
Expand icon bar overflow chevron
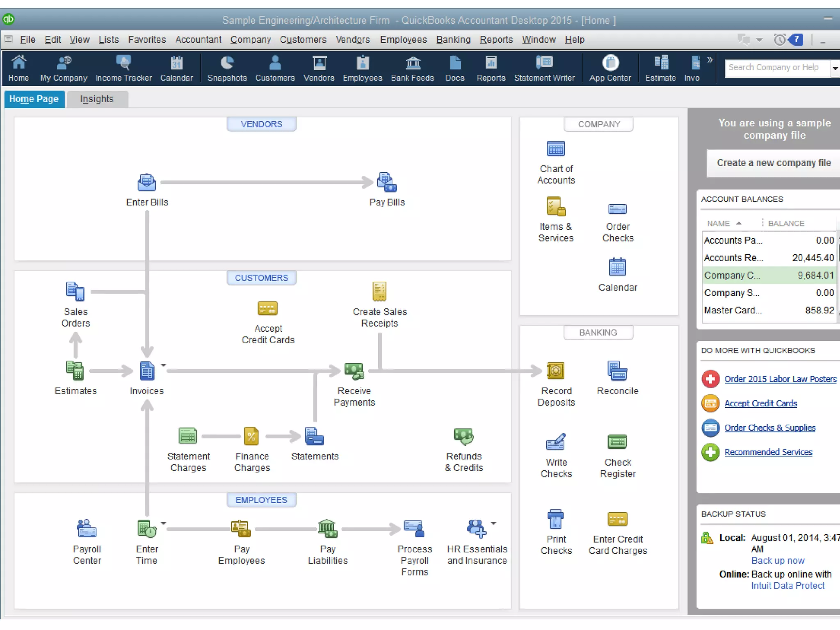710,60
